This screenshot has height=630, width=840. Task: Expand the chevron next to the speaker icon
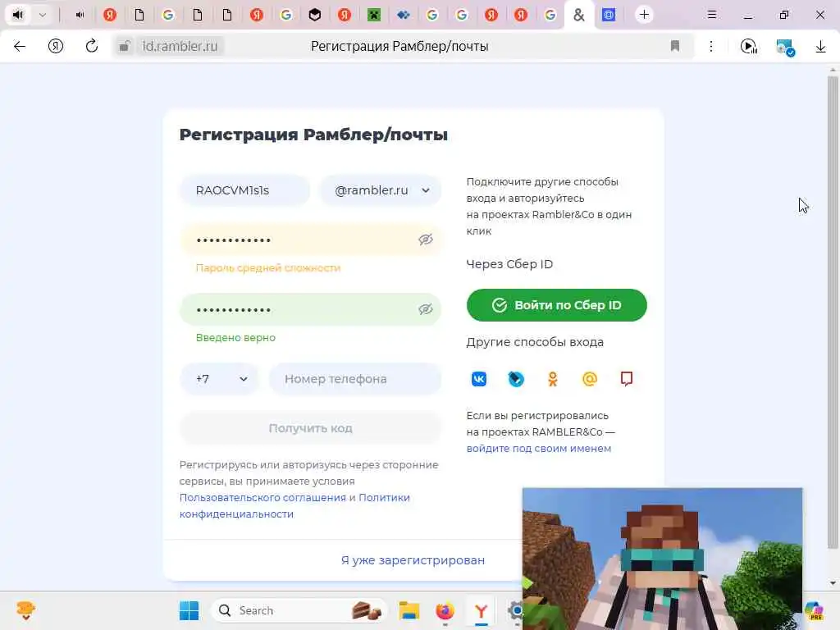(x=43, y=15)
